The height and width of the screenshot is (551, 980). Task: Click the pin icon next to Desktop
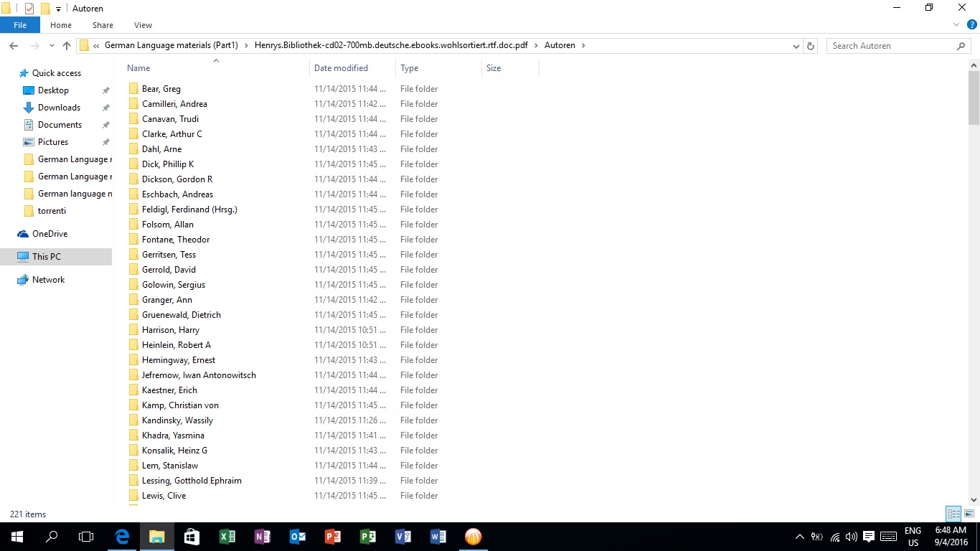[x=105, y=90]
